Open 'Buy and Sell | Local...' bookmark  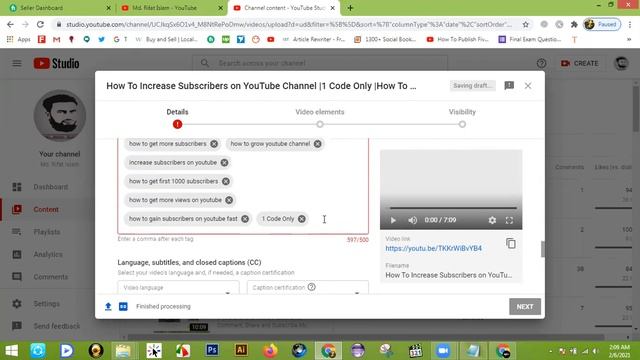(x=167, y=39)
